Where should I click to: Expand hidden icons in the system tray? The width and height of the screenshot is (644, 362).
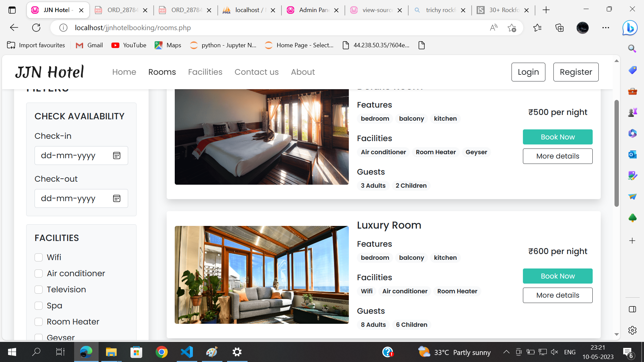pos(506,352)
